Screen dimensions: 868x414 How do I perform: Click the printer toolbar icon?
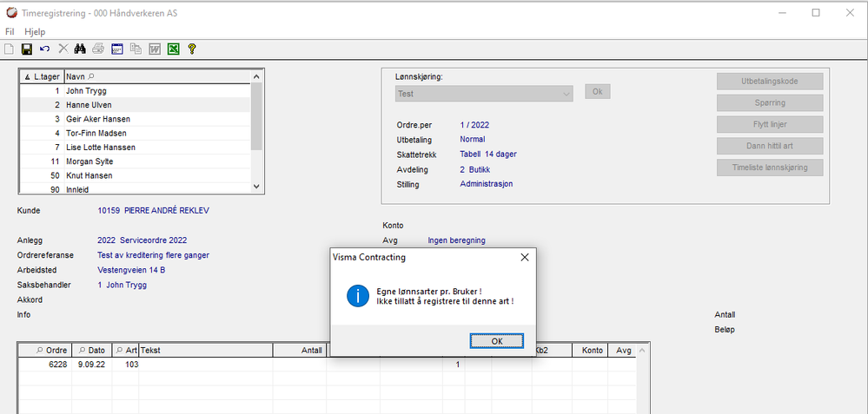pos(98,49)
